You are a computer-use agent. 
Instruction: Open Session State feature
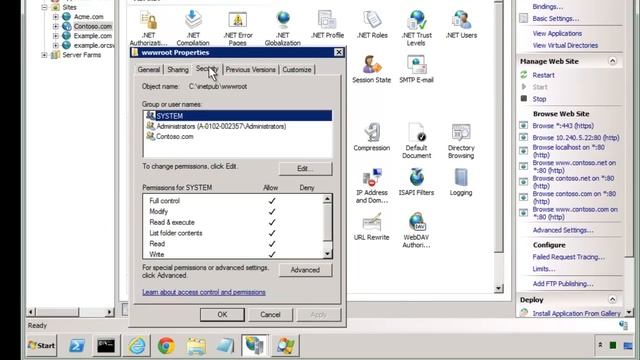tap(371, 69)
